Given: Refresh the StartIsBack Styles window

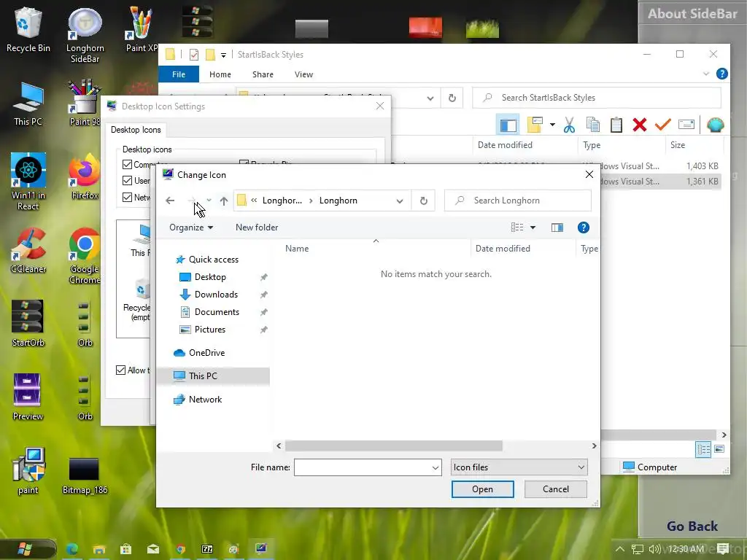Looking at the screenshot, I should (452, 98).
